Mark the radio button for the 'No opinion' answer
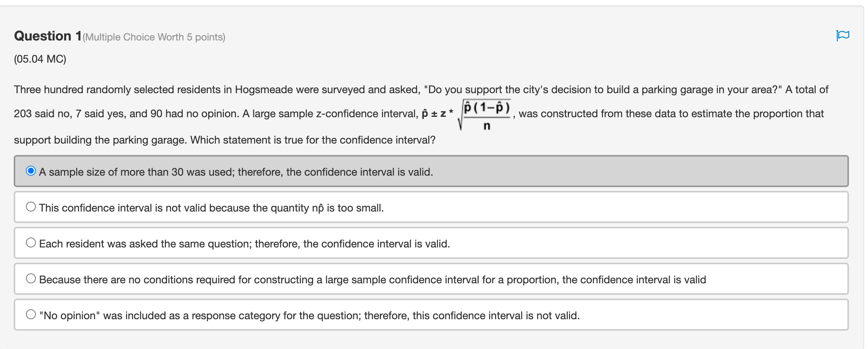Viewport: 868px width, 349px height. (x=31, y=315)
